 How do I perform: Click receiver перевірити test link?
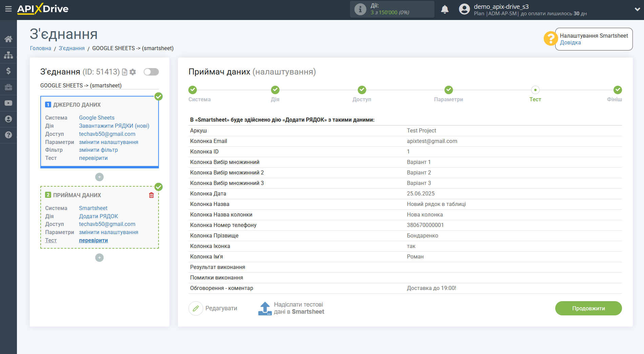coord(94,240)
